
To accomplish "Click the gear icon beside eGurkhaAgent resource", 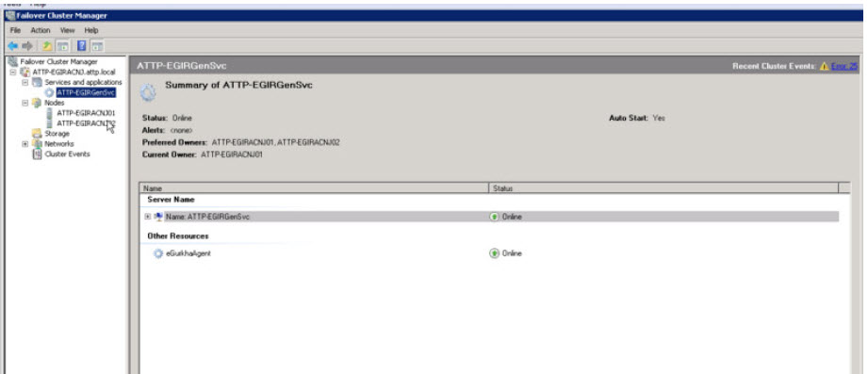I will tap(158, 253).
